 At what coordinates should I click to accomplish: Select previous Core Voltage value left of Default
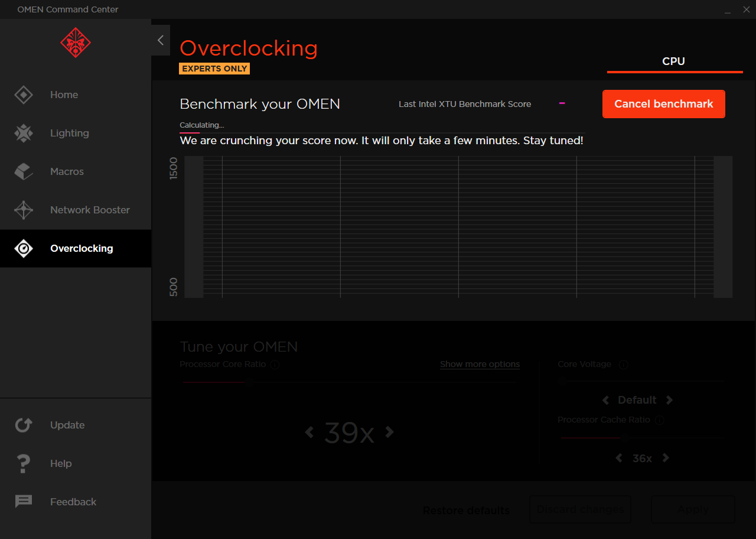point(605,400)
